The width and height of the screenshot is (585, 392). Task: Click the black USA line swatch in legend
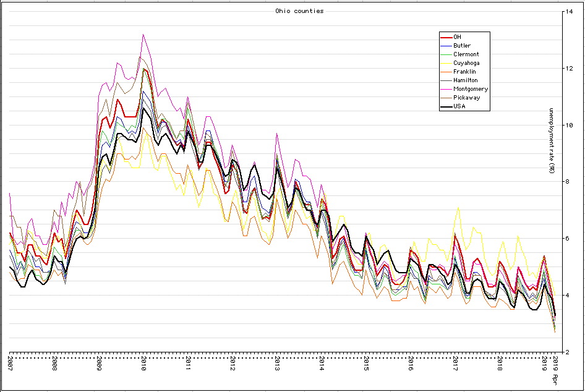click(446, 107)
